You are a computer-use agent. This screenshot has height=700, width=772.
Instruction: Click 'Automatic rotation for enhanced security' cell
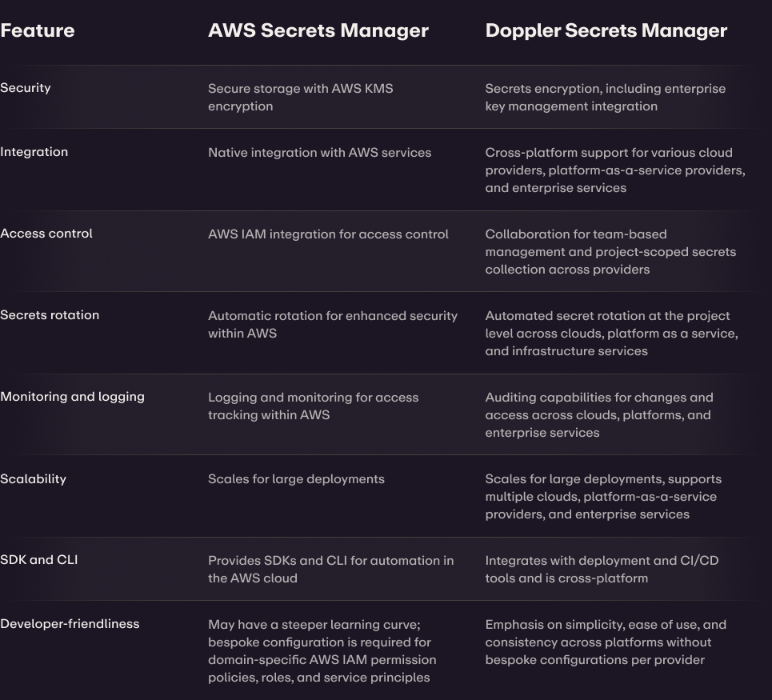333,325
